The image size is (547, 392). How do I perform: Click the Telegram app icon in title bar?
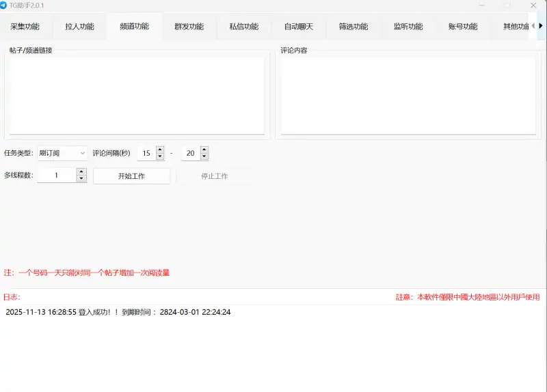(3, 5)
